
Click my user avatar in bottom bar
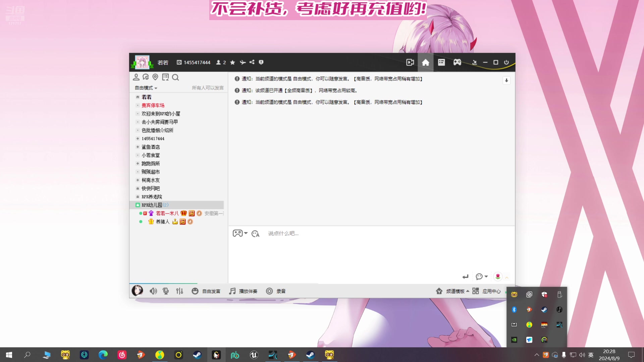[x=137, y=291]
